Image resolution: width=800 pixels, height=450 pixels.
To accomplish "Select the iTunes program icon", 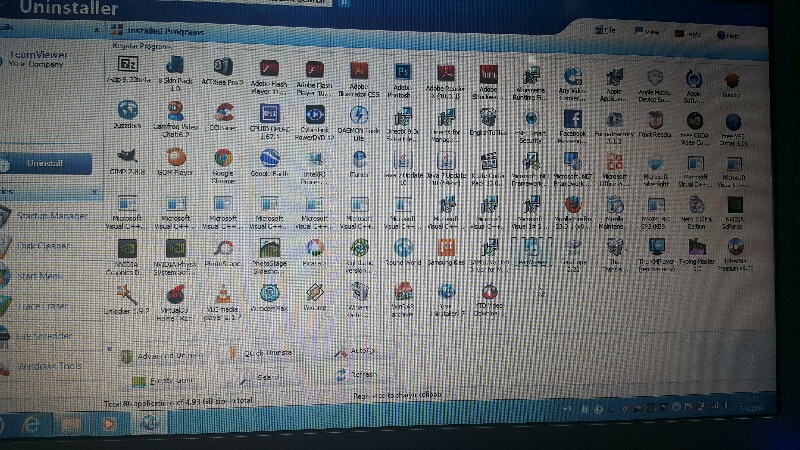I will click(x=359, y=160).
